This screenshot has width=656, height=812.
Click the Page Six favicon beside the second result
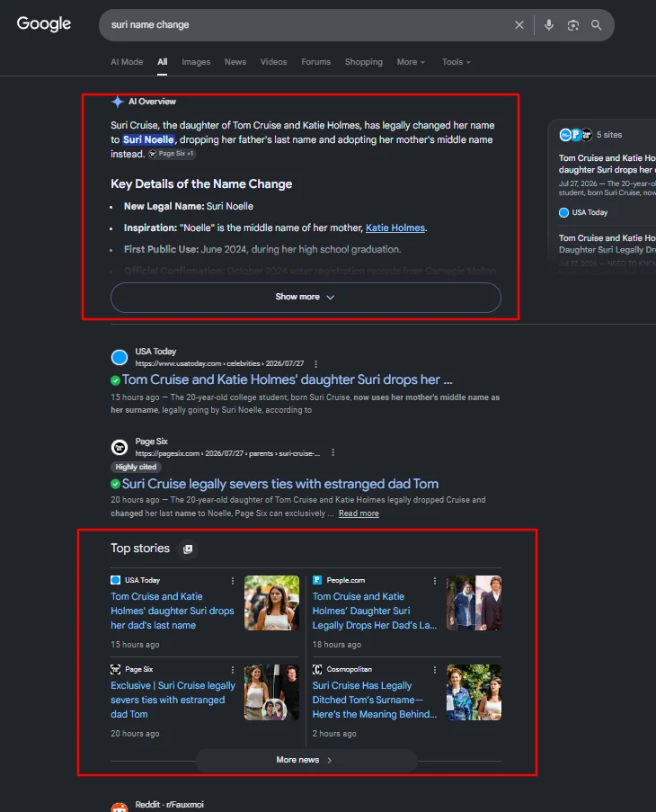pos(120,447)
